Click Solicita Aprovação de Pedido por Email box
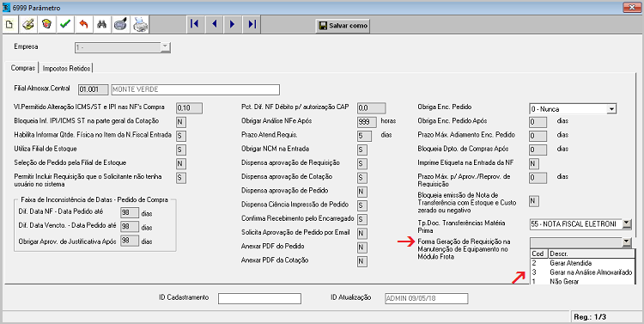The height and width of the screenshot is (324, 644). point(361,234)
